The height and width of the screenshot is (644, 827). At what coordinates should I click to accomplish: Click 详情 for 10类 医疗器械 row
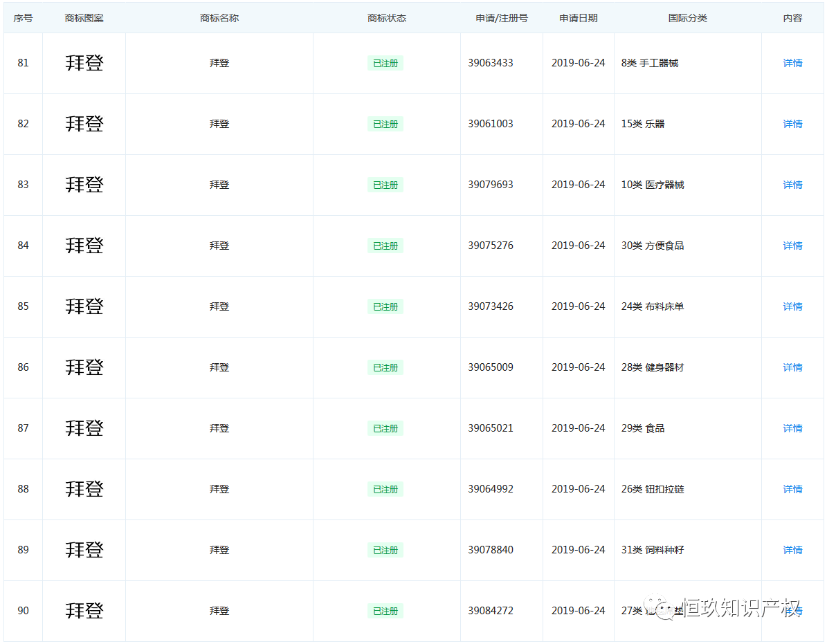coord(792,185)
